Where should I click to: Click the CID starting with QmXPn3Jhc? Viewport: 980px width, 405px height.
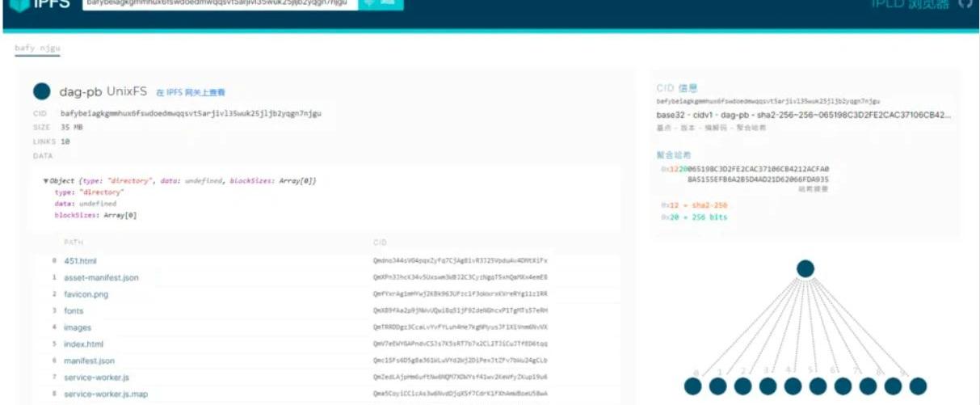point(460,277)
